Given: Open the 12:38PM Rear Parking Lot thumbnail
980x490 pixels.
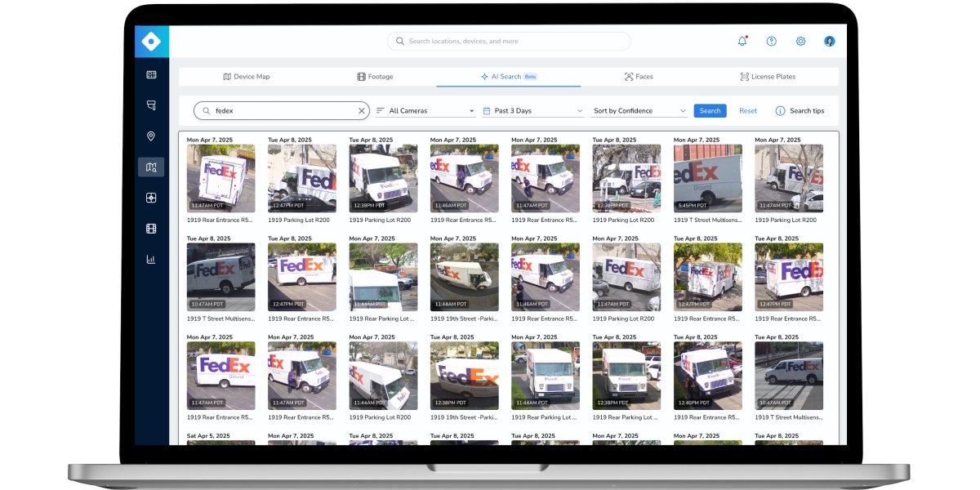Looking at the screenshot, I should click(x=627, y=376).
